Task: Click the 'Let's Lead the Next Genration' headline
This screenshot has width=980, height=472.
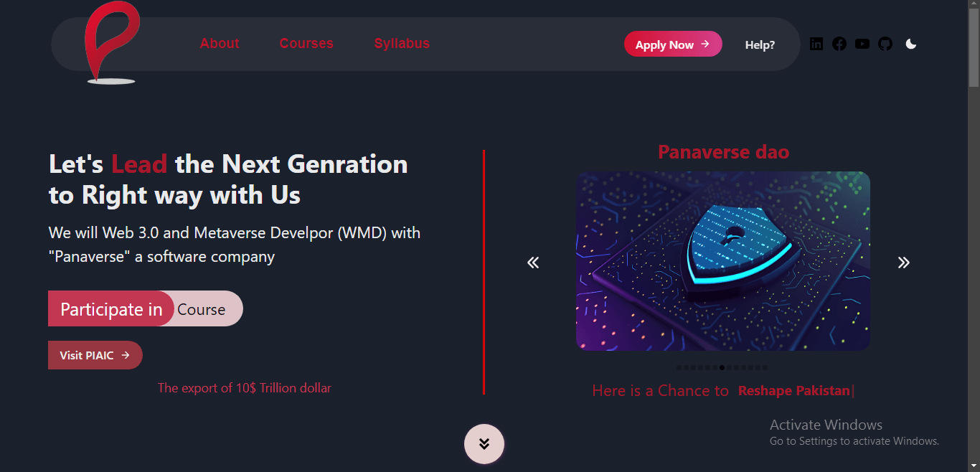Action: [228, 179]
